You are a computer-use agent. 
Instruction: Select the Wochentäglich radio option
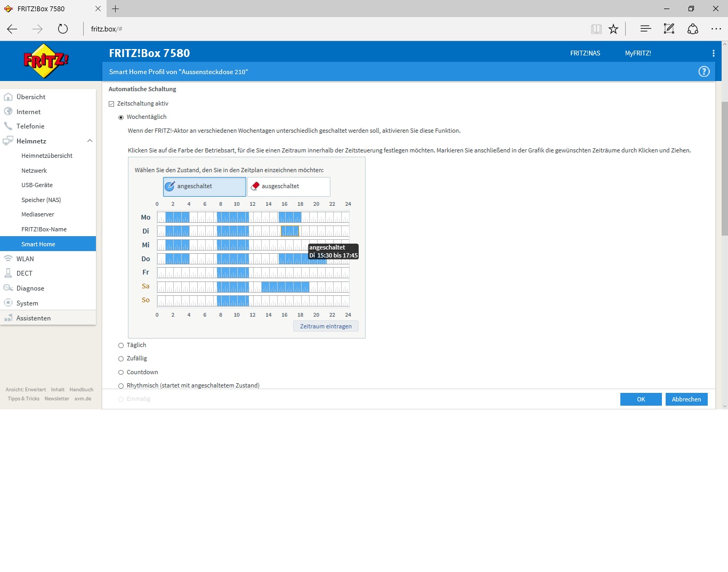tap(121, 117)
